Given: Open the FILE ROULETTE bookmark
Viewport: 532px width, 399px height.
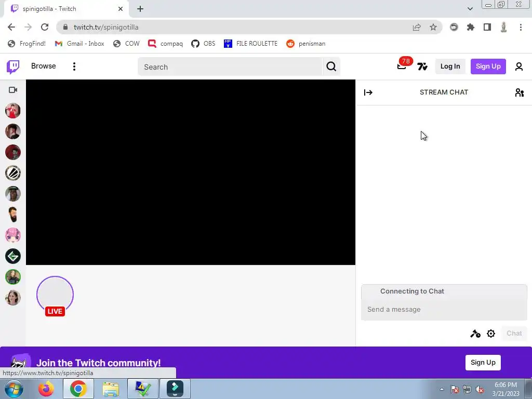Looking at the screenshot, I should [x=251, y=44].
